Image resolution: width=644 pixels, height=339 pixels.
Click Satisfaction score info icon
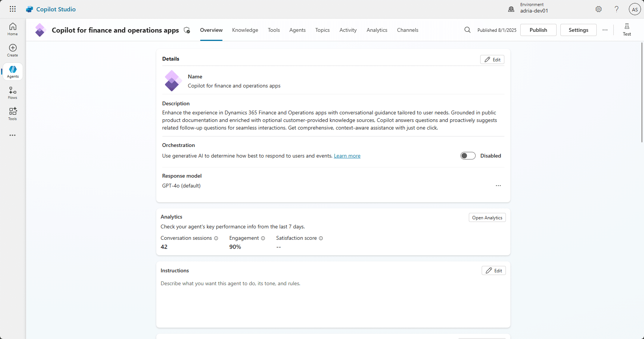tap(321, 238)
